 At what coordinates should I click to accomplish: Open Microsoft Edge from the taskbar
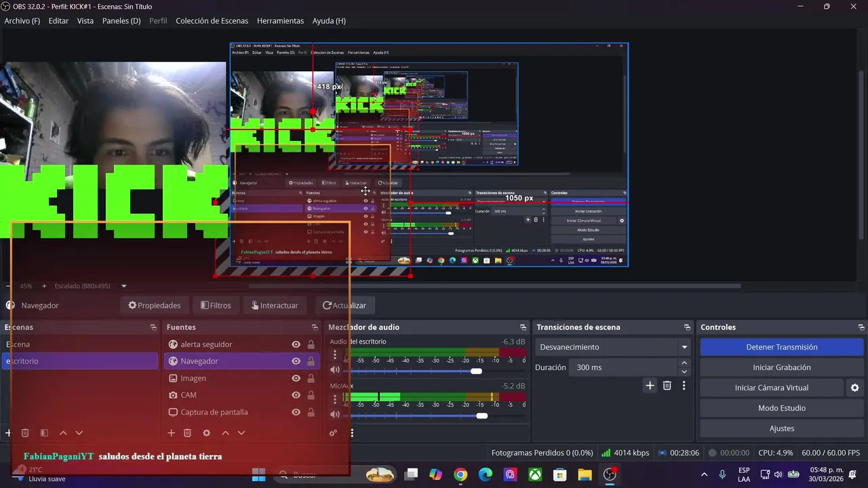[485, 474]
